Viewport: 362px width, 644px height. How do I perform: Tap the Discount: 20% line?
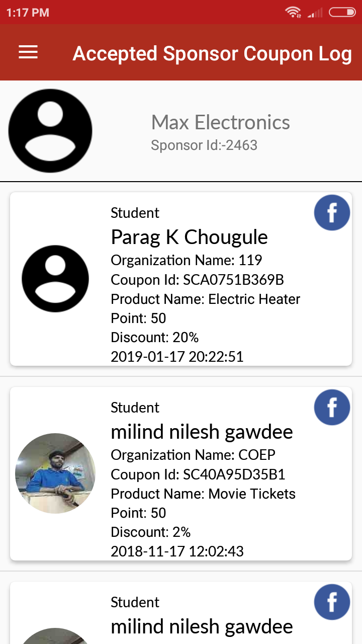pyautogui.click(x=155, y=338)
